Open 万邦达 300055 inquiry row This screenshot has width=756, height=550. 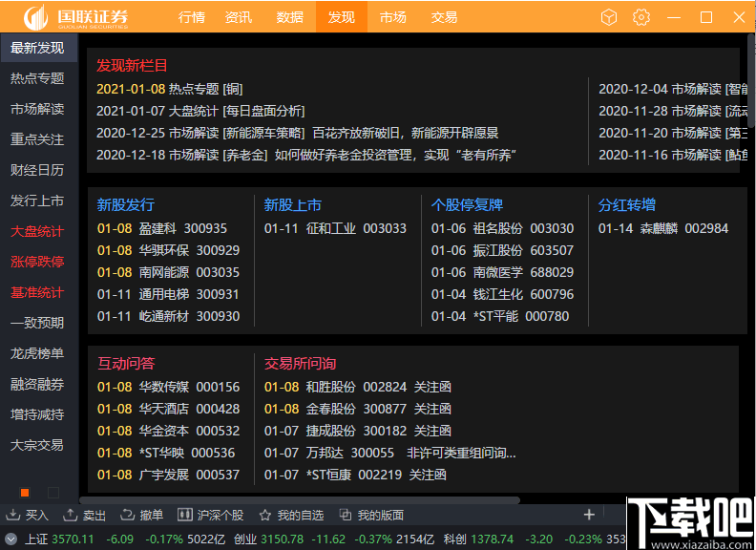tap(390, 453)
